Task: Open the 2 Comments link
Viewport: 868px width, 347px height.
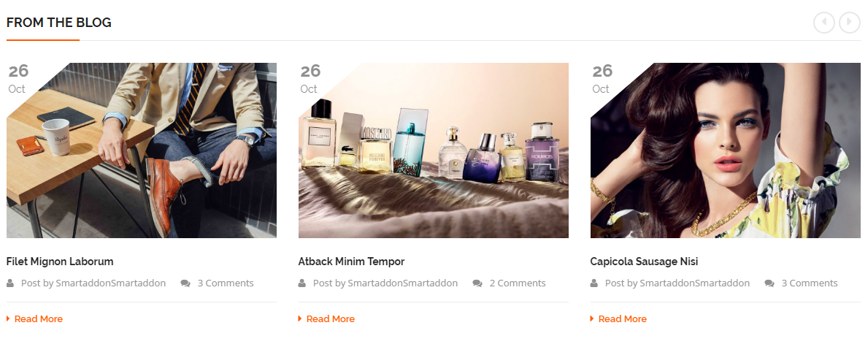Action: pos(518,283)
